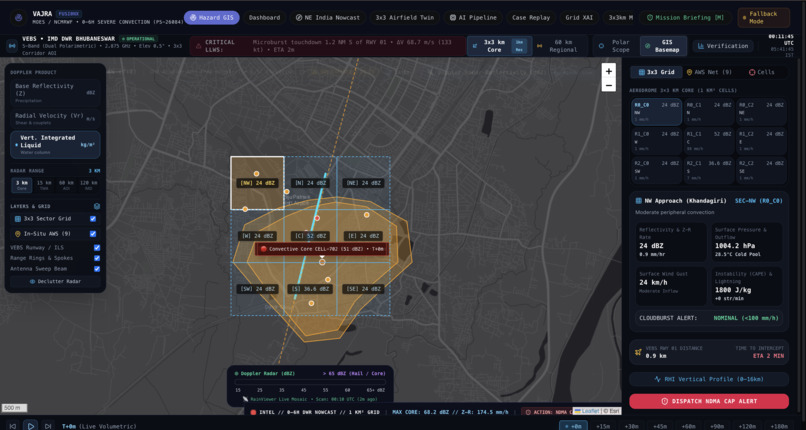Open the Dashboard tab

coord(264,17)
